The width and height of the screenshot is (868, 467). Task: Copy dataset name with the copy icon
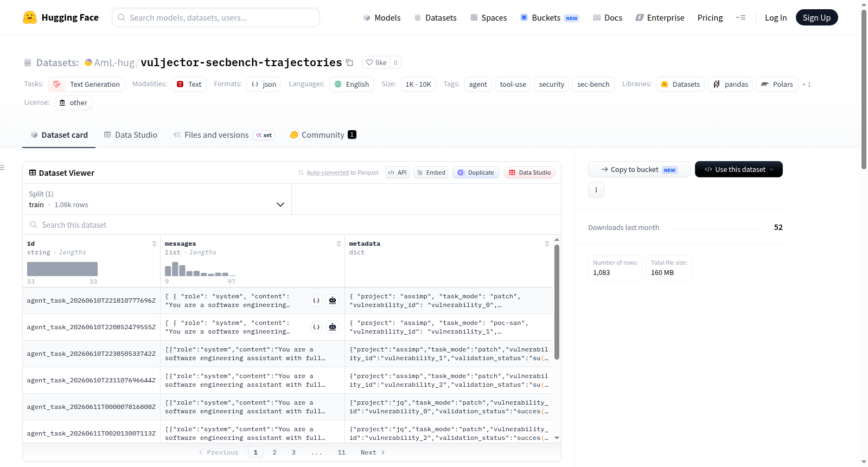pos(349,62)
